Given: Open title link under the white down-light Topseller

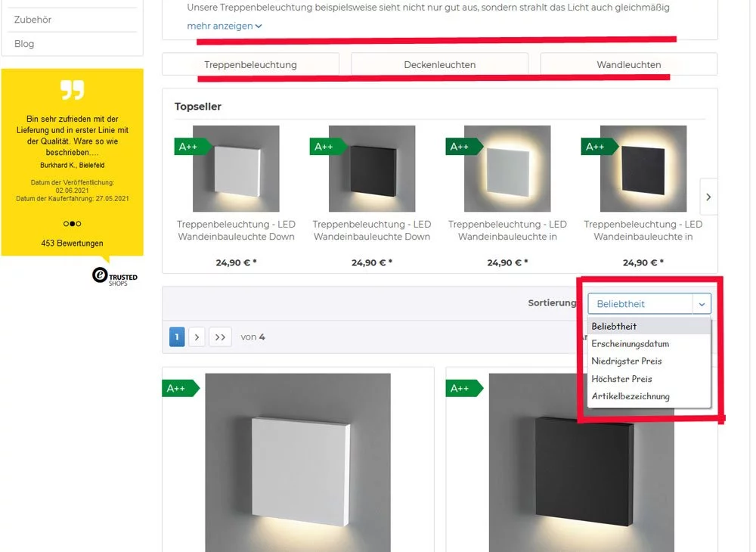Looking at the screenshot, I should point(236,231).
